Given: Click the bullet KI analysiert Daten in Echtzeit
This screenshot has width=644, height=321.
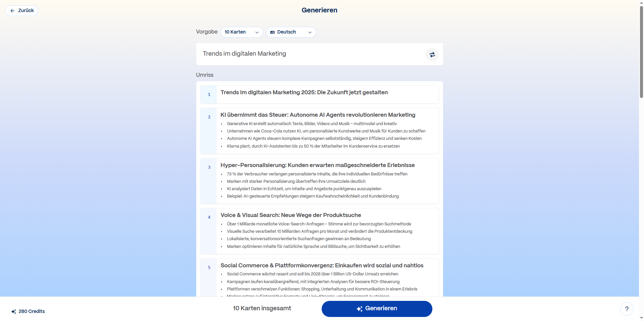Looking at the screenshot, I should tap(304, 189).
